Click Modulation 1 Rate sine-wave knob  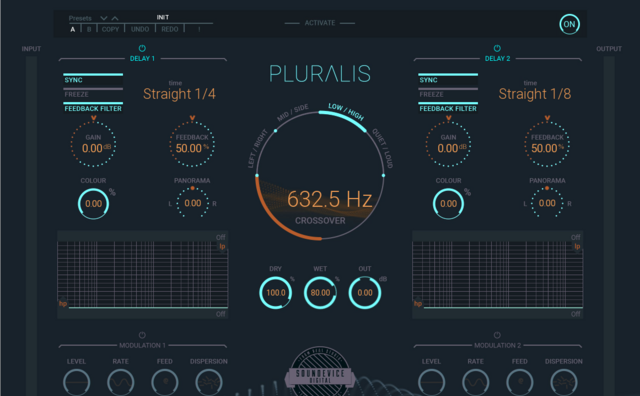pyautogui.click(x=121, y=382)
